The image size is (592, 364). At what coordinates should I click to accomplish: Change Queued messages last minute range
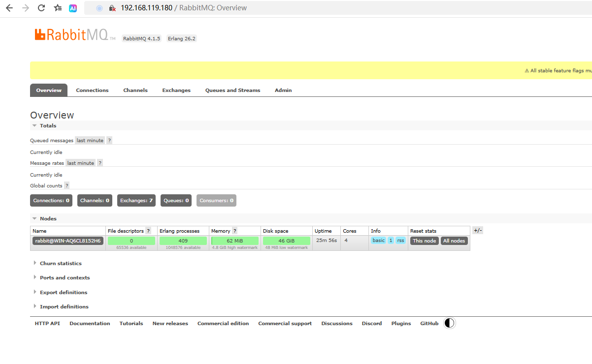click(x=90, y=141)
